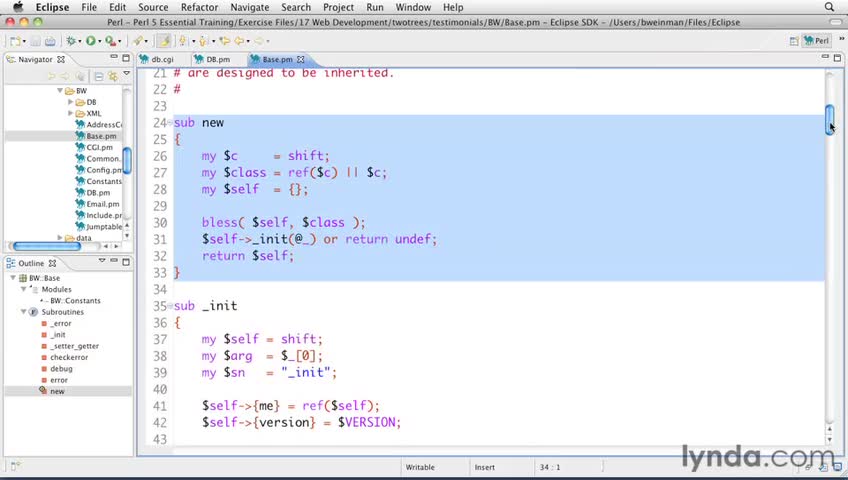Click the Navigator vertical scrollbar thumb

tap(127, 161)
